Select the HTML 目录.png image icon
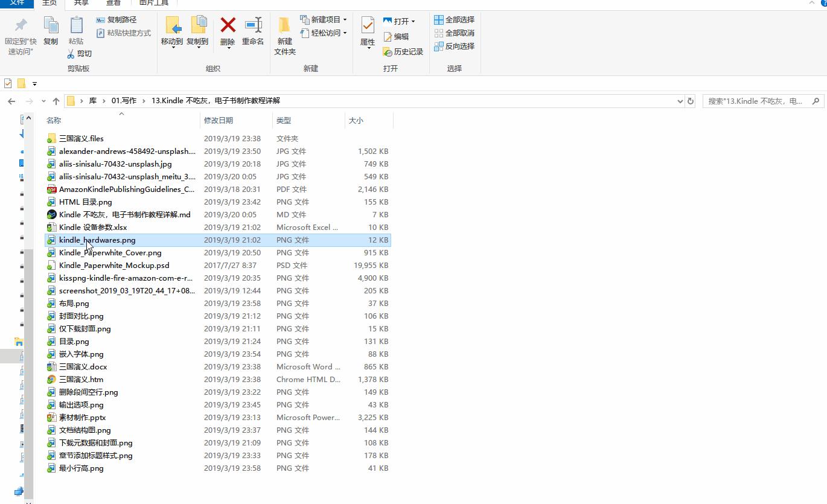This screenshot has height=504, width=827. (52, 202)
